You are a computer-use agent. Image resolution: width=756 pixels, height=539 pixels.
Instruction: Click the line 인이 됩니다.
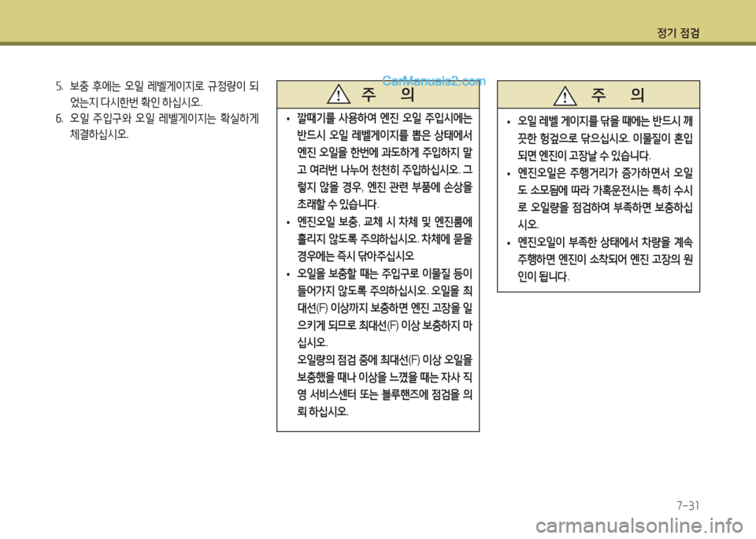543,276
